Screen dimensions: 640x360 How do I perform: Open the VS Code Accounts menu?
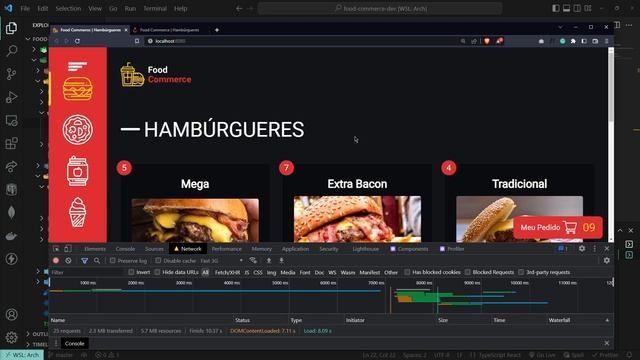pyautogui.click(x=11, y=314)
